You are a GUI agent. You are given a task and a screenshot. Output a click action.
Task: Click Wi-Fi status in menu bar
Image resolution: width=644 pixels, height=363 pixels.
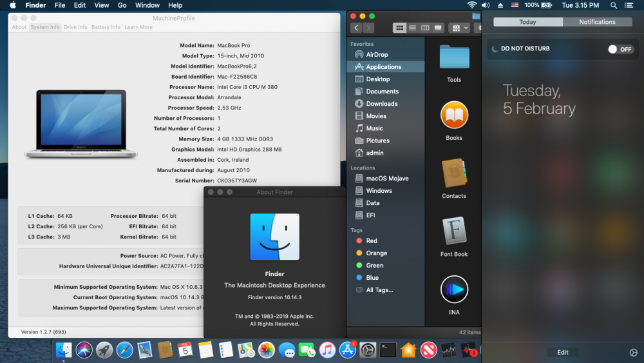click(x=472, y=5)
